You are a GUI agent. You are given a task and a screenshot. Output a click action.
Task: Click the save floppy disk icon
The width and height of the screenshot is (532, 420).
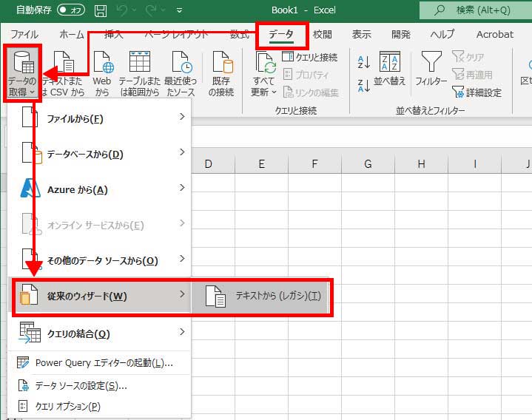(x=101, y=10)
